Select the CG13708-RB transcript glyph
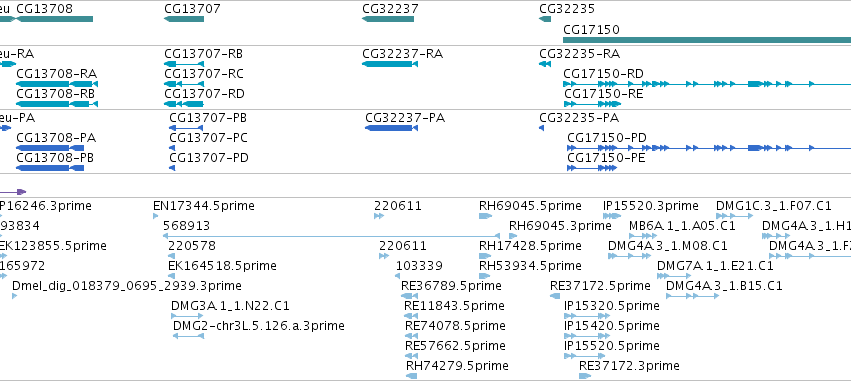Image resolution: width=851 pixels, height=381 pixels. tap(57, 104)
